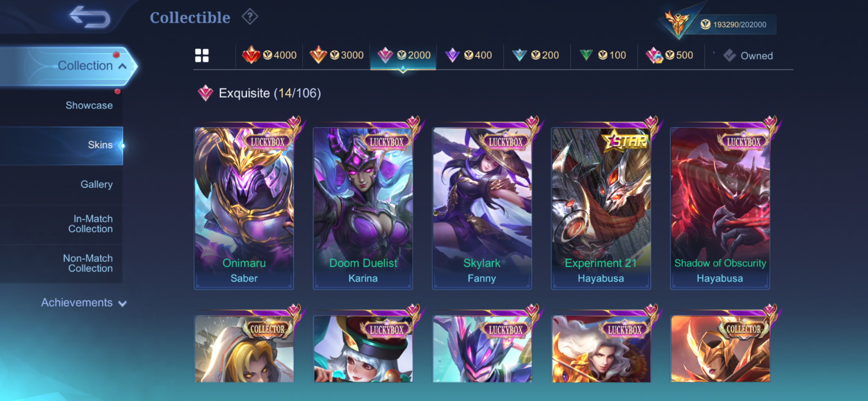Click the back arrow icon
This screenshot has height=401, width=868.
click(x=90, y=17)
